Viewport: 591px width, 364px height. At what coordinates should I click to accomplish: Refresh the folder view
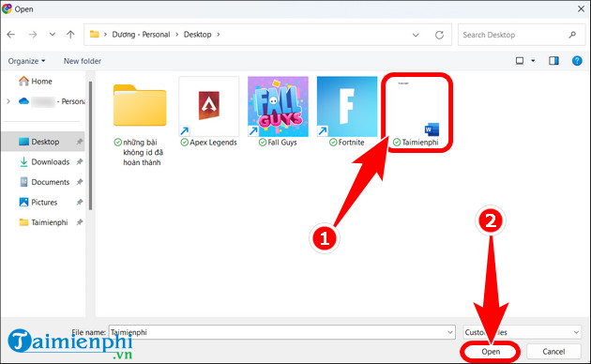[x=439, y=35]
